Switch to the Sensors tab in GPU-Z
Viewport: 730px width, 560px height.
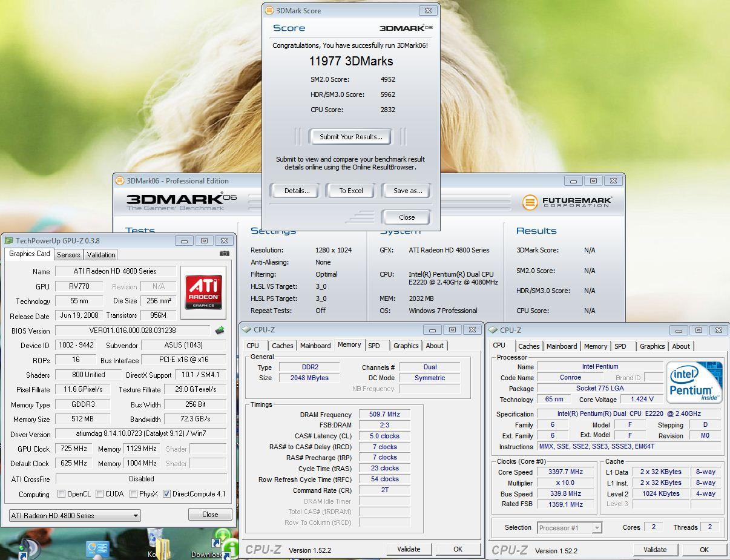[68, 255]
